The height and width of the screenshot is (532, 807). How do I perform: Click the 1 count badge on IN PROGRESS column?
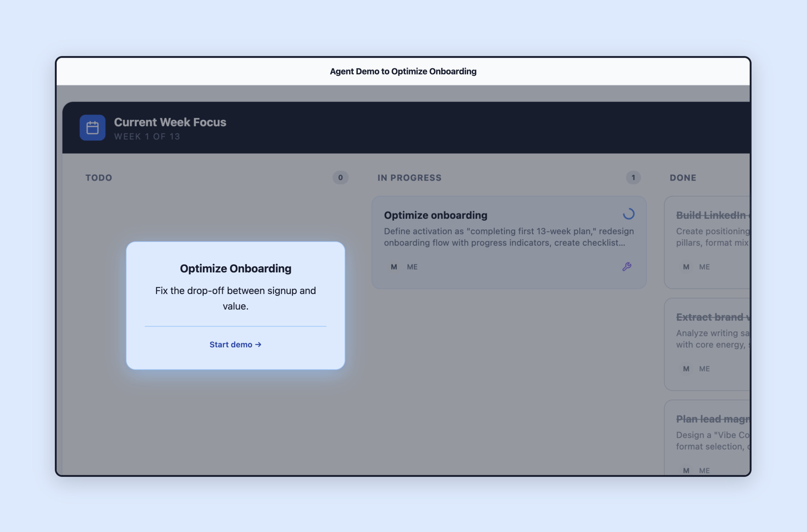tap(633, 177)
